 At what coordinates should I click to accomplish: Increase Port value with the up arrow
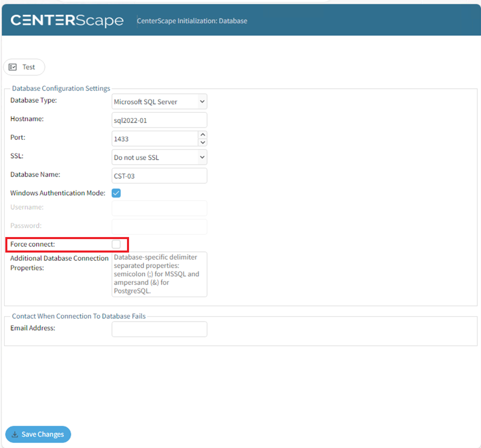point(203,135)
